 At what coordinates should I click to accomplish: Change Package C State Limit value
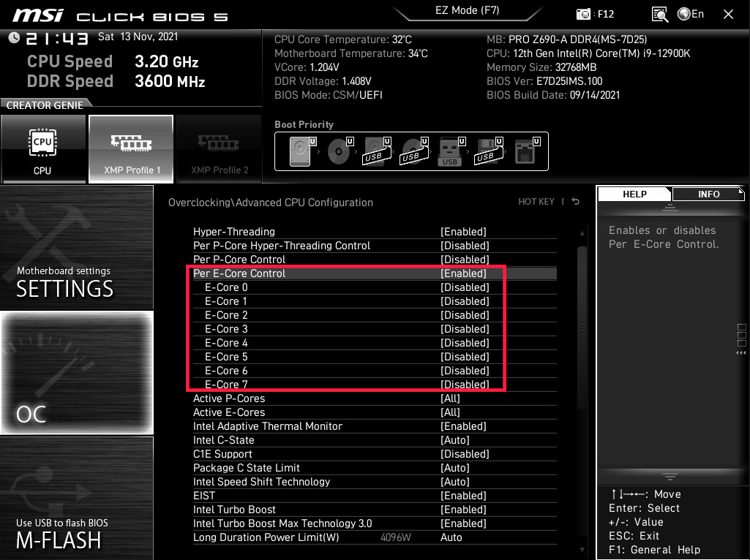pos(454,468)
